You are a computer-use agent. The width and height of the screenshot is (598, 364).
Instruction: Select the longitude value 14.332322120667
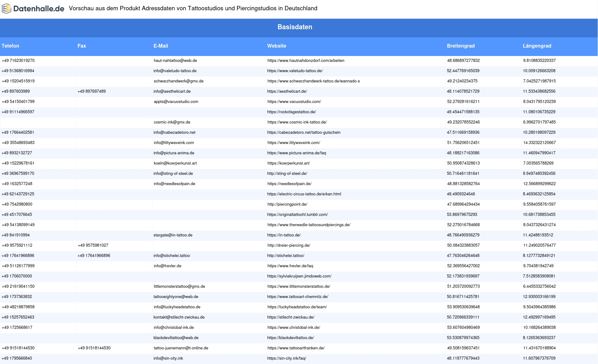pyautogui.click(x=539, y=143)
